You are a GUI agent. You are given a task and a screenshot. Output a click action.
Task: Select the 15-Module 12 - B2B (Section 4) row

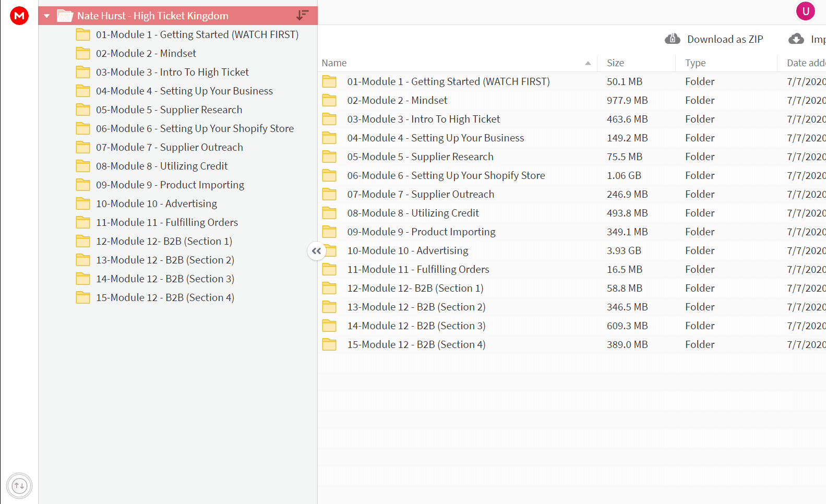pyautogui.click(x=572, y=344)
